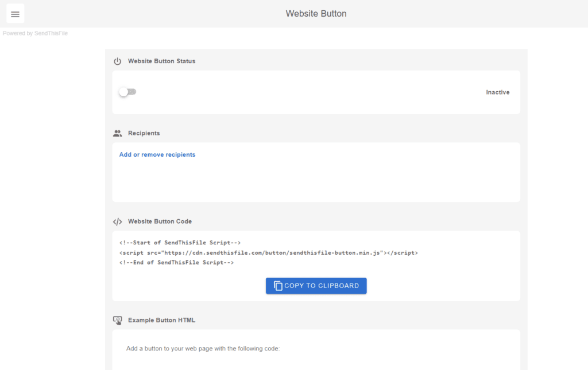This screenshot has width=588, height=370.
Task: Click the Website Button Status section header
Action: (x=163, y=61)
